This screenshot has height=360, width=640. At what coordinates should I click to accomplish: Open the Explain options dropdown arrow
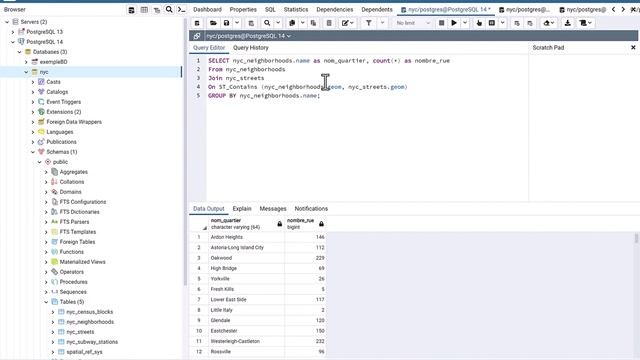tap(503, 23)
